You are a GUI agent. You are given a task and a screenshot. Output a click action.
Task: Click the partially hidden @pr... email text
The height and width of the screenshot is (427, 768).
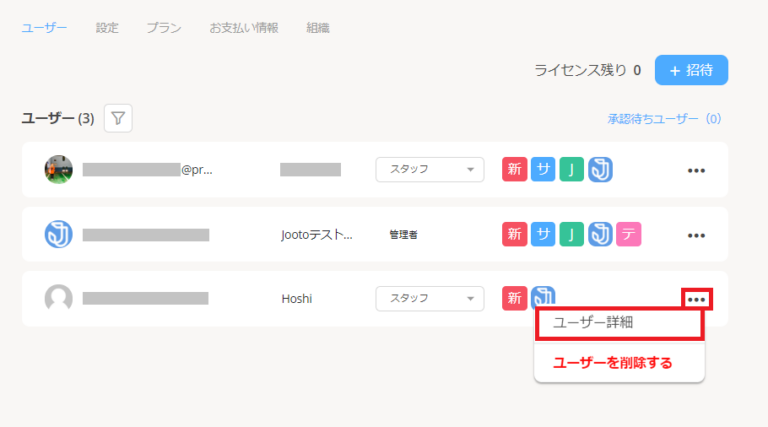coord(196,170)
